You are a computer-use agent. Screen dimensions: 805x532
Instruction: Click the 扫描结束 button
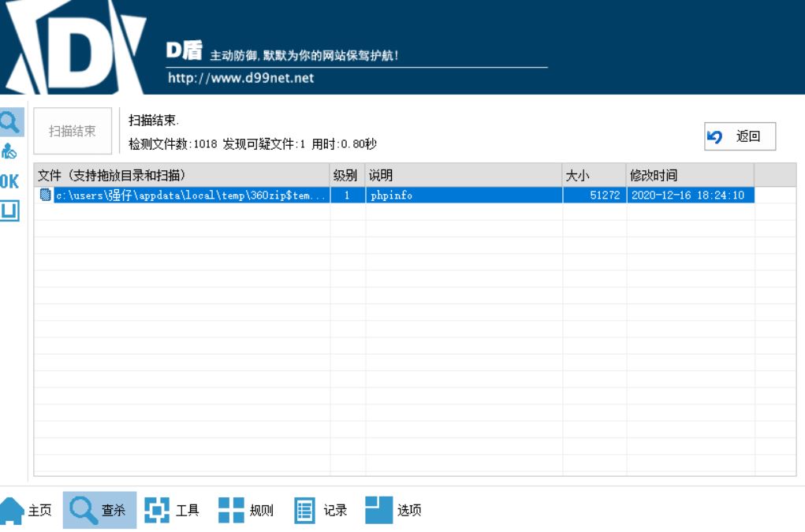point(73,132)
